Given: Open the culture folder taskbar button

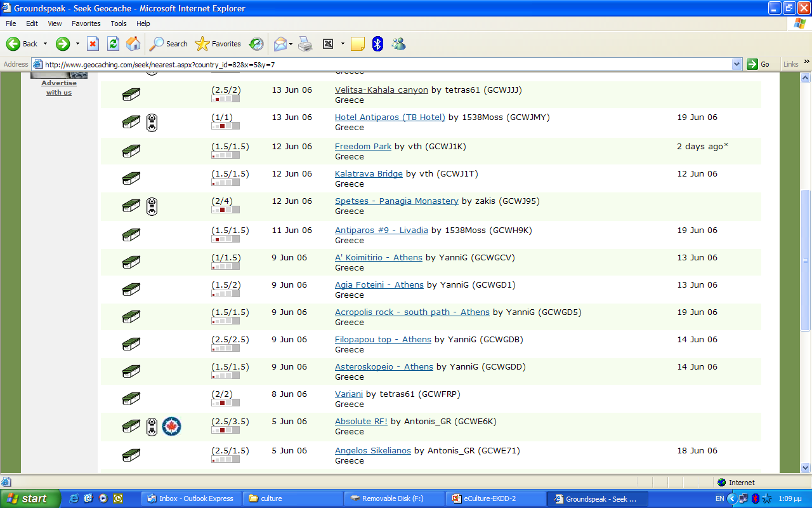Looking at the screenshot, I should [x=294, y=498].
